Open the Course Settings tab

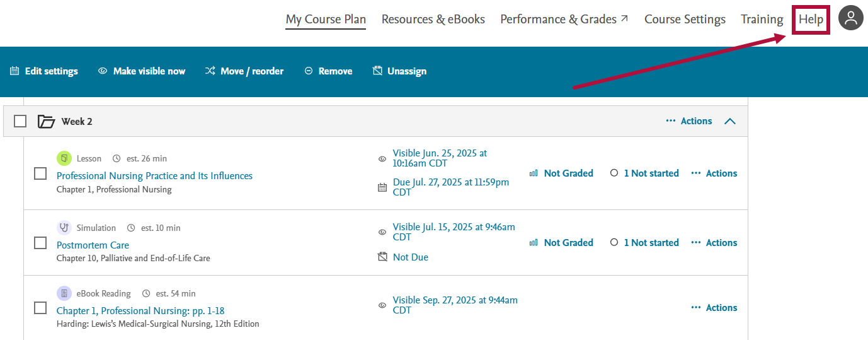pyautogui.click(x=685, y=20)
